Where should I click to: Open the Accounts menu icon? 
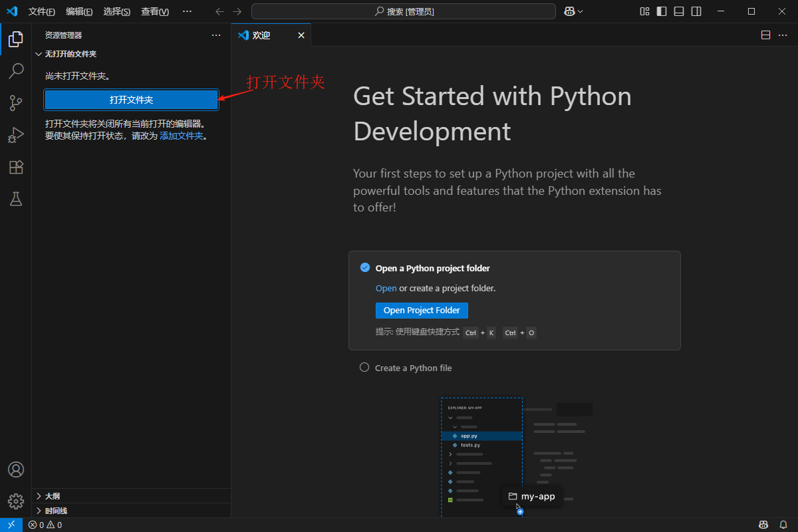pos(16,469)
